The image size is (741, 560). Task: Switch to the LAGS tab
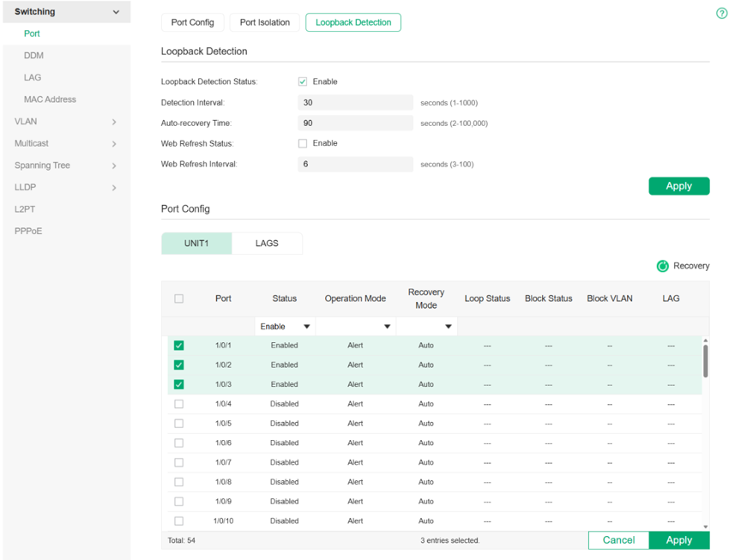pos(267,244)
